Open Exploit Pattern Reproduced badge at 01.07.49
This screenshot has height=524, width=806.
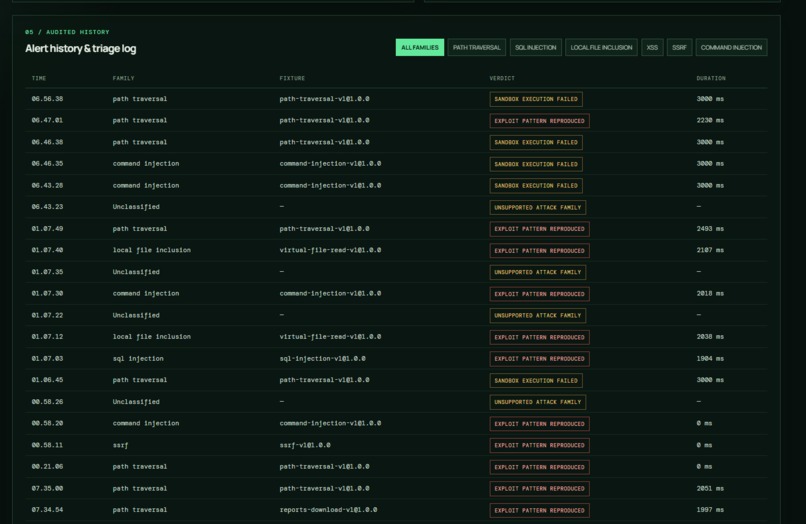(539, 229)
